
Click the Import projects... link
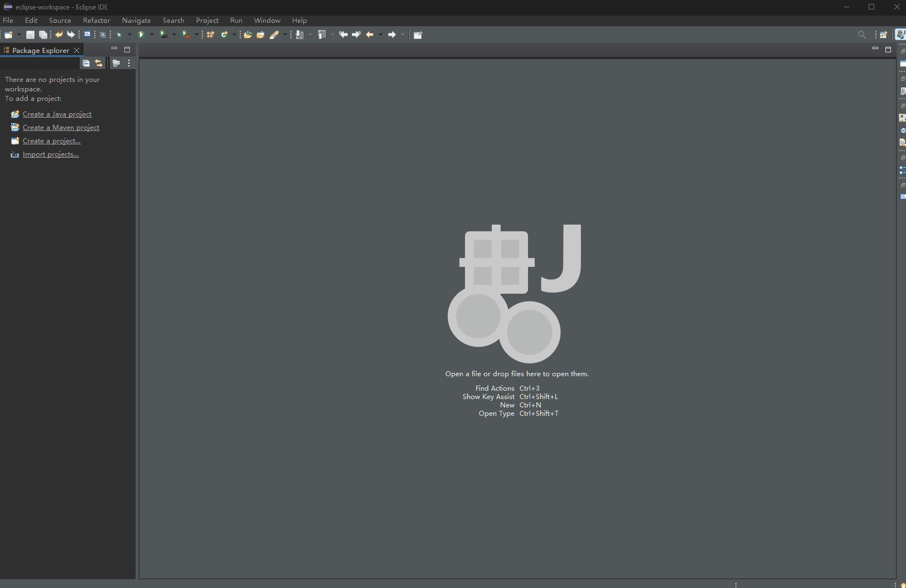click(x=51, y=154)
